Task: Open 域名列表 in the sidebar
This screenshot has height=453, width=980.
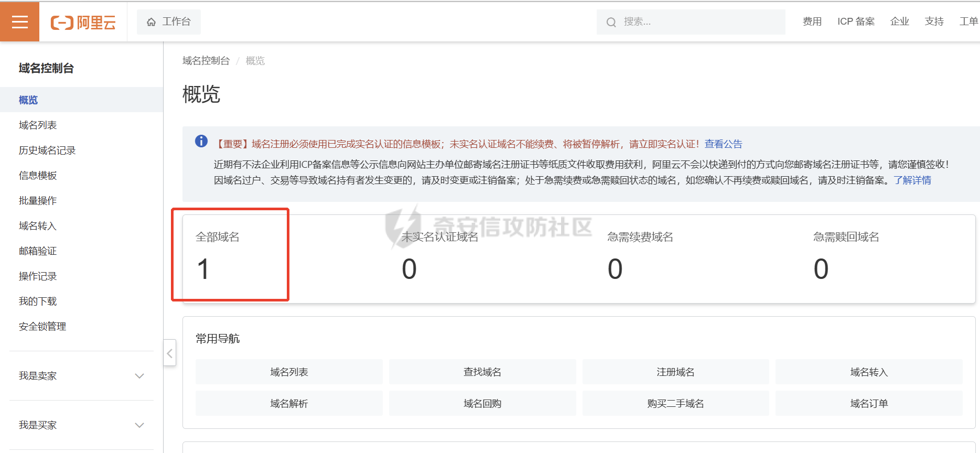Action: tap(38, 125)
